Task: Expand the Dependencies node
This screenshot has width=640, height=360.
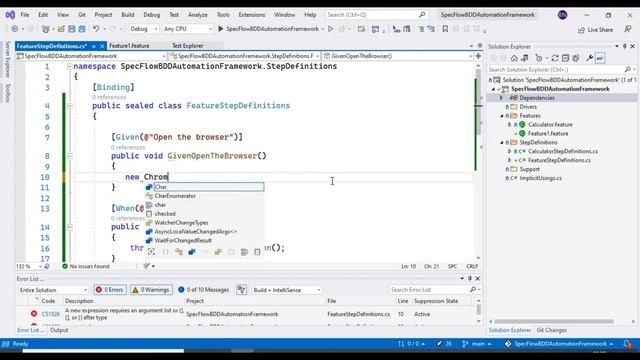Action: point(502,98)
